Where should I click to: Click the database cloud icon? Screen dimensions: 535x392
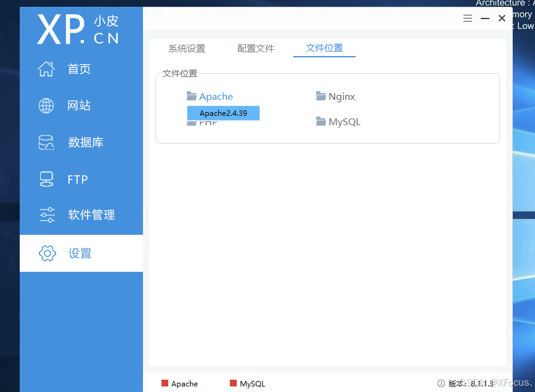click(46, 142)
